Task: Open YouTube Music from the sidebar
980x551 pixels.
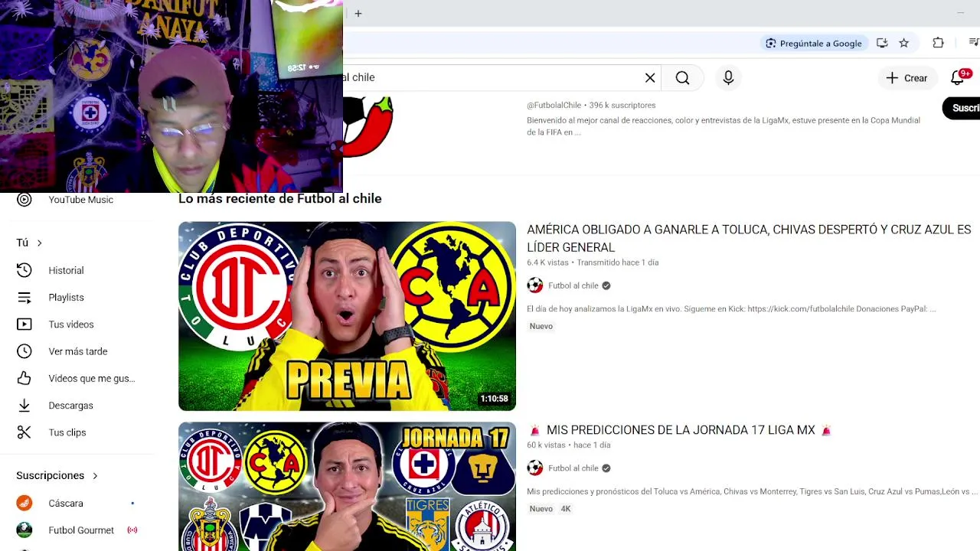Action: pyautogui.click(x=80, y=200)
